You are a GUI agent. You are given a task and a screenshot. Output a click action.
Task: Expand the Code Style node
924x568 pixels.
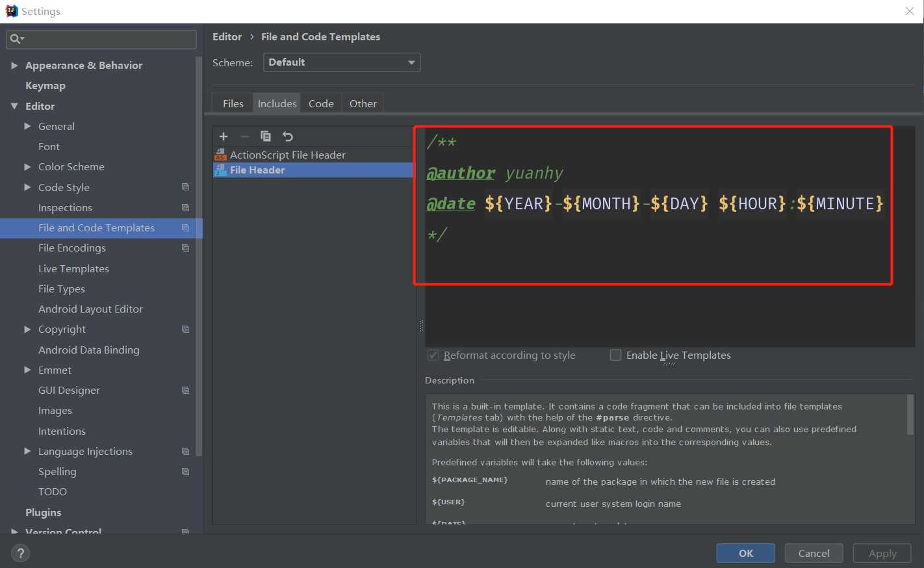click(x=27, y=187)
